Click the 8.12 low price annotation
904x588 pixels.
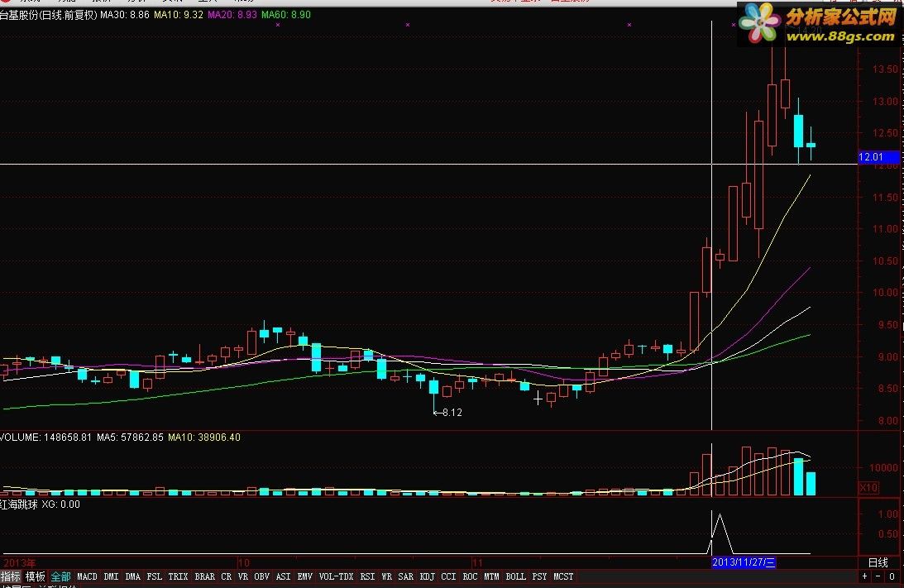tap(448, 412)
